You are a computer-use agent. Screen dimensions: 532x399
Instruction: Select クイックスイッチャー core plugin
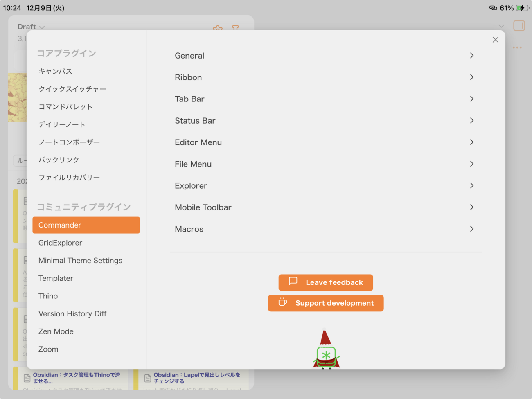coord(86,89)
